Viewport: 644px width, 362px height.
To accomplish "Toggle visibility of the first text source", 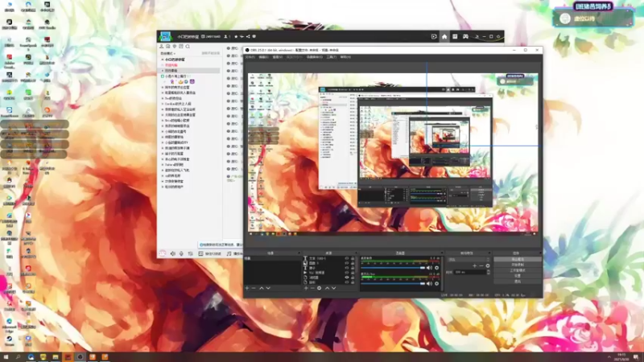I will click(x=347, y=258).
